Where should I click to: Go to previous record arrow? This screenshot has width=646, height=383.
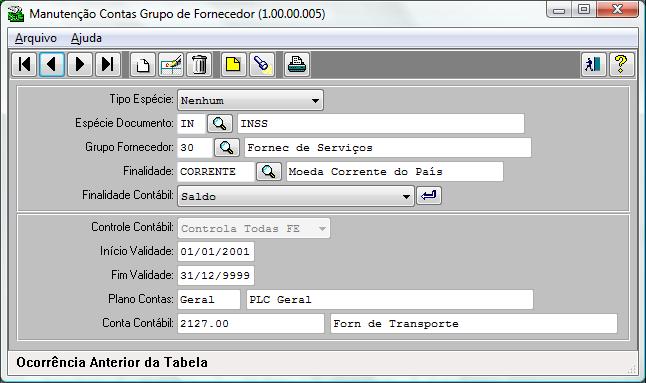pyautogui.click(x=52, y=64)
